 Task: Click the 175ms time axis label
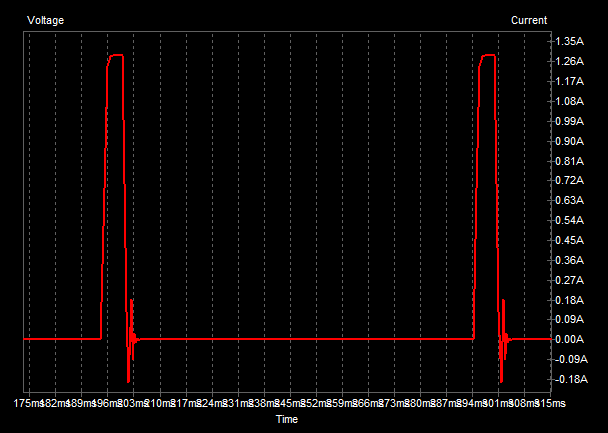tap(28, 404)
